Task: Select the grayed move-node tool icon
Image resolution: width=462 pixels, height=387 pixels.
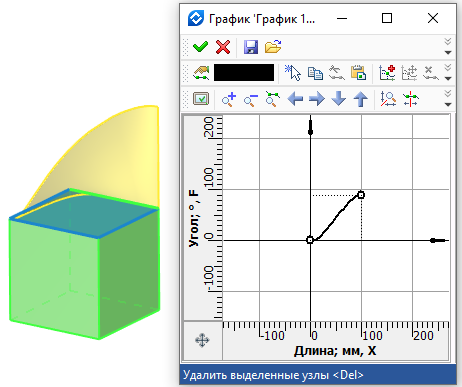Action: [x=409, y=73]
